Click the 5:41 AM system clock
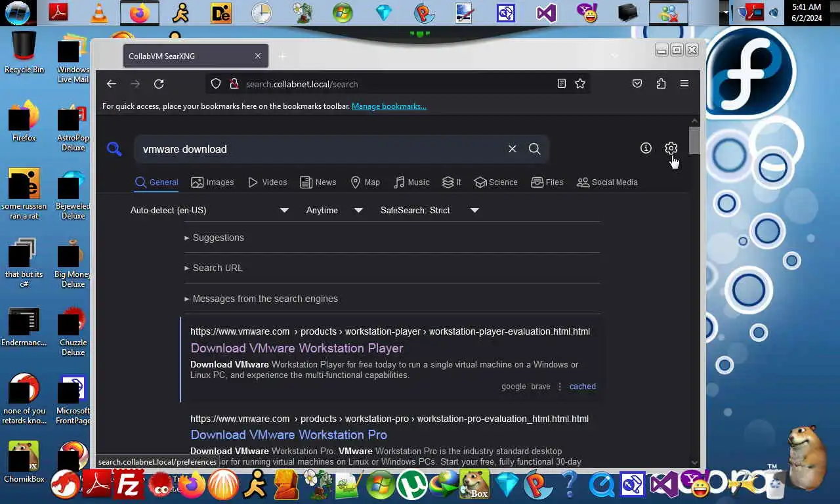This screenshot has height=504, width=840. click(807, 7)
